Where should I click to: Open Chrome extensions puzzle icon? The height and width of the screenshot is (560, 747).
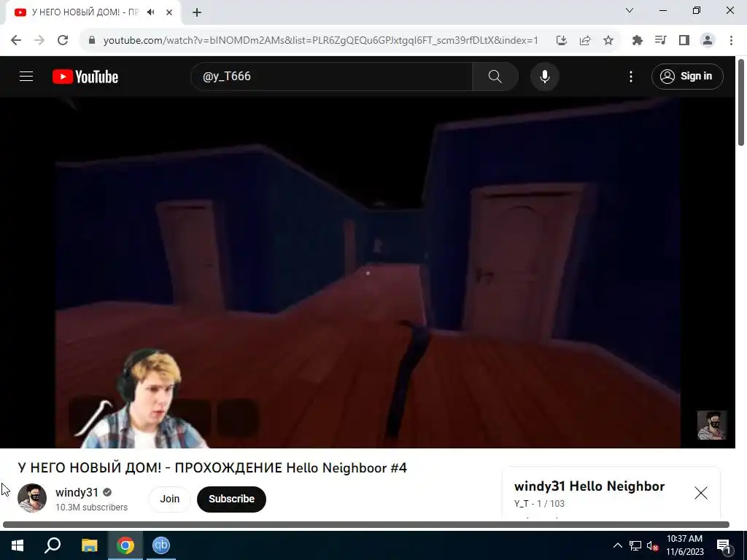click(637, 40)
